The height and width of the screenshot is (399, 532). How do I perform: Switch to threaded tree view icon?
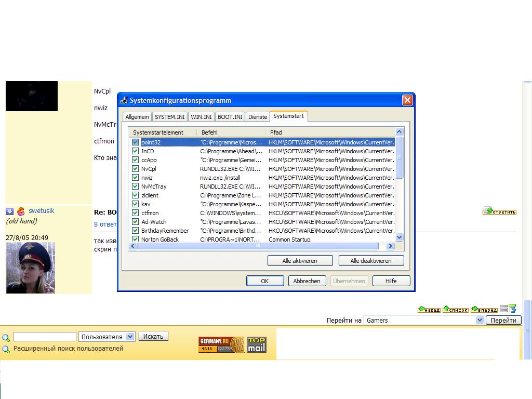[x=512, y=309]
